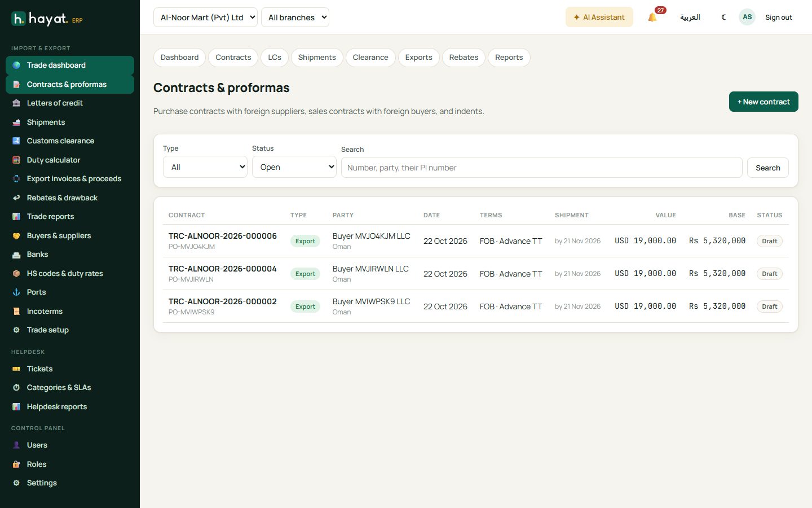The height and width of the screenshot is (508, 812).
Task: Click the Buyers & suppliers handshake icon
Action: point(16,236)
